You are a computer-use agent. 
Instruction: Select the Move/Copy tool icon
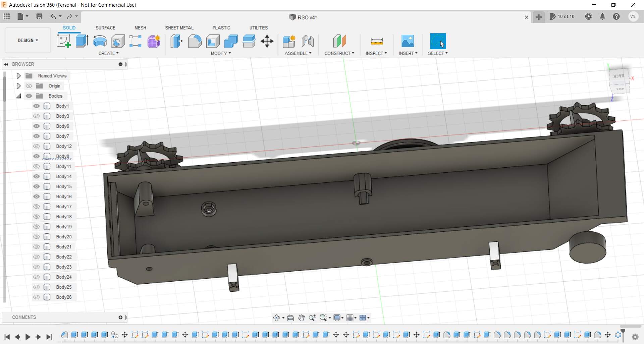[x=267, y=41]
